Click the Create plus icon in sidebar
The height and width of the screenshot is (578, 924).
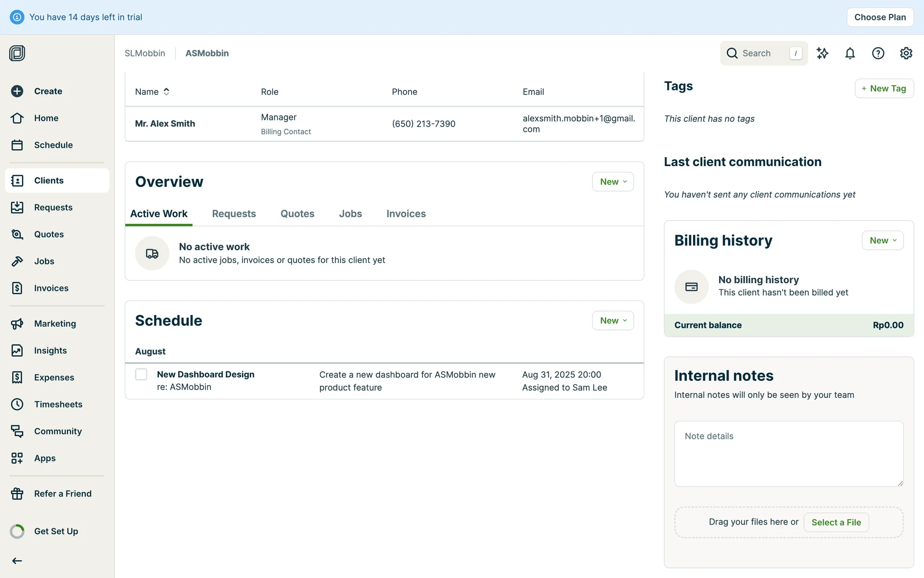tap(17, 91)
